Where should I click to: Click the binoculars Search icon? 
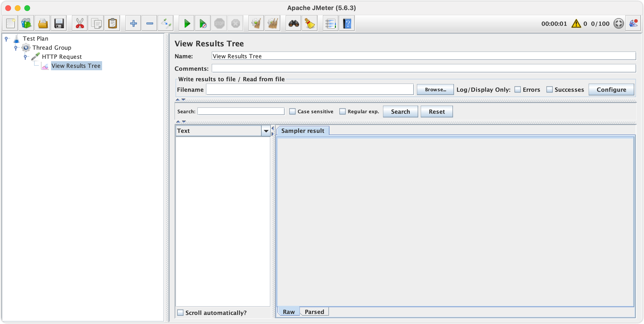(x=294, y=24)
